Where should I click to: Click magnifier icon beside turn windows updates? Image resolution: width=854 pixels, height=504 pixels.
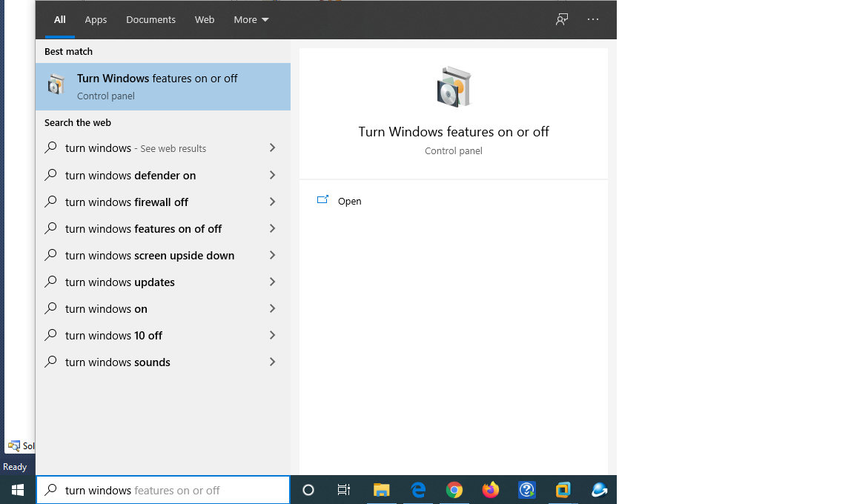pos(50,282)
